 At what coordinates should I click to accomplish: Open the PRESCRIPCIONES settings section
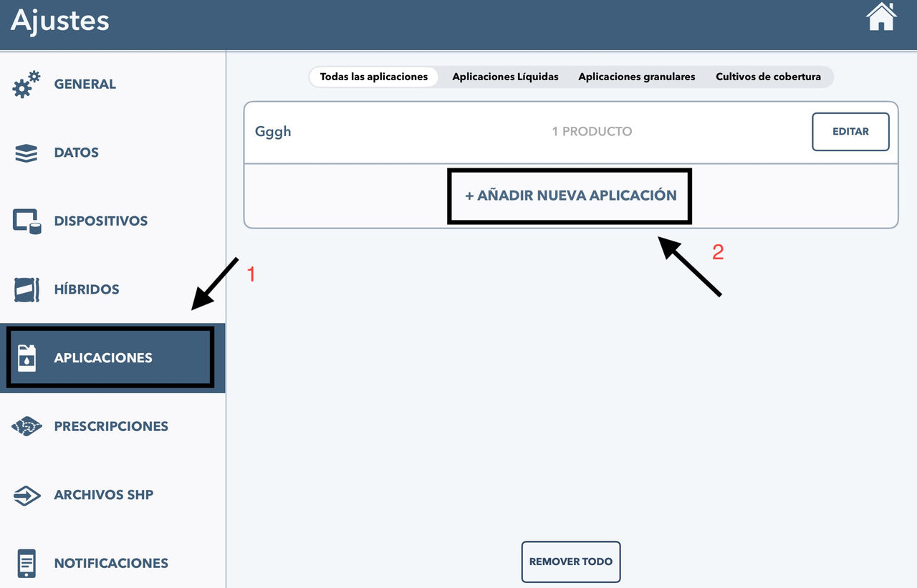click(112, 426)
